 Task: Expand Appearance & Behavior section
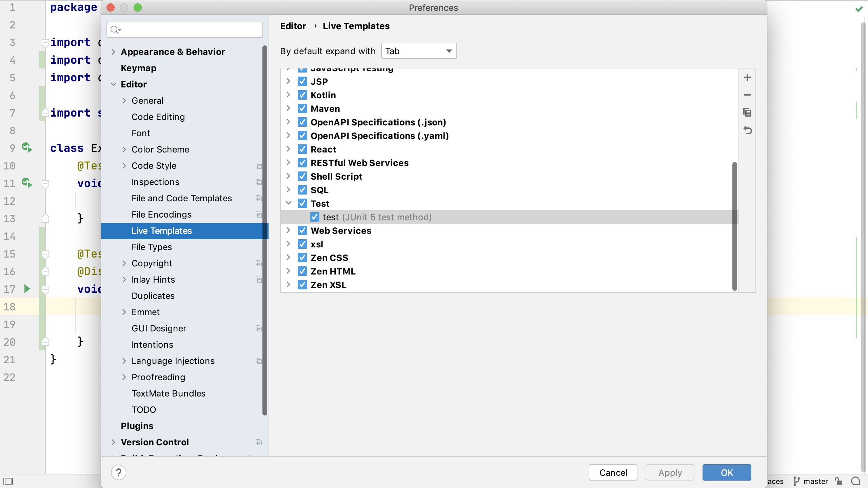point(113,52)
